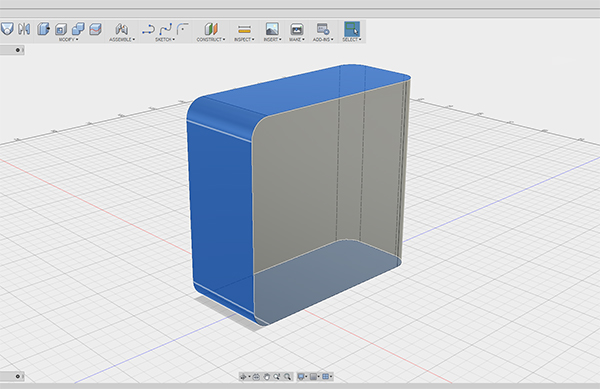Open the ASSEMBLE dropdown menu
600x389 pixels.
(122, 39)
